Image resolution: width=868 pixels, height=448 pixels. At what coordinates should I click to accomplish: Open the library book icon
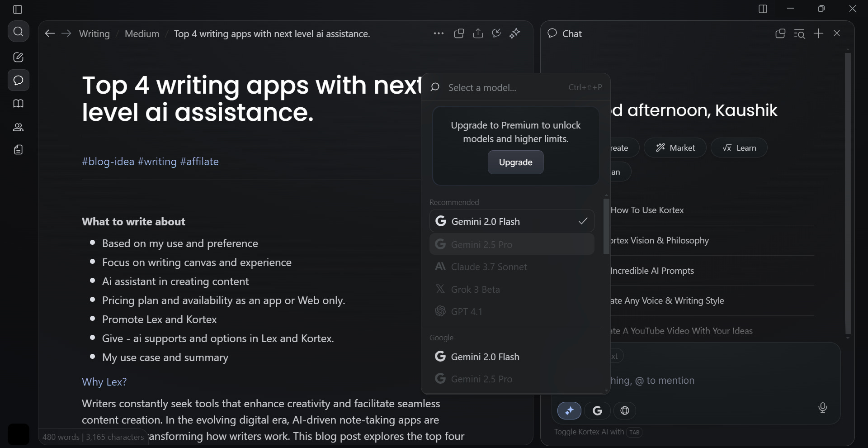click(19, 104)
